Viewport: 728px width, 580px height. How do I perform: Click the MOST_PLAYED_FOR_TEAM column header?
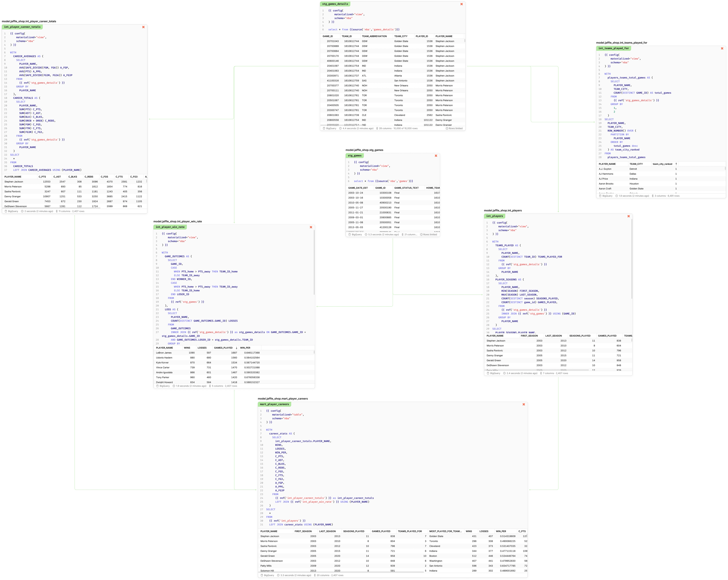click(445, 531)
